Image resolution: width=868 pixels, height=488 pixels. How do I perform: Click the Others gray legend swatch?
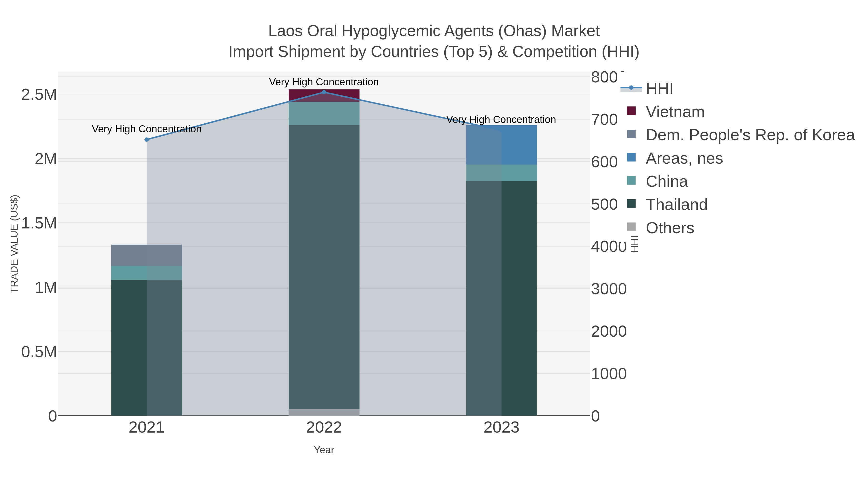(631, 227)
